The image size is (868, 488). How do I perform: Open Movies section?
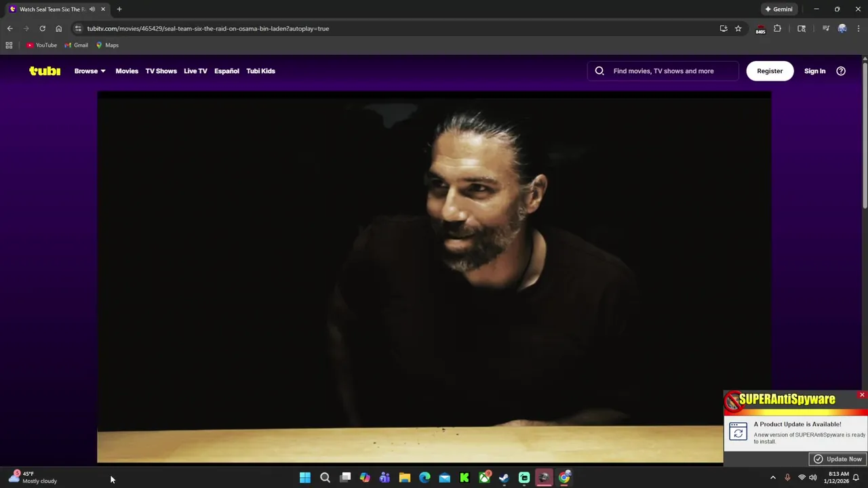point(127,70)
